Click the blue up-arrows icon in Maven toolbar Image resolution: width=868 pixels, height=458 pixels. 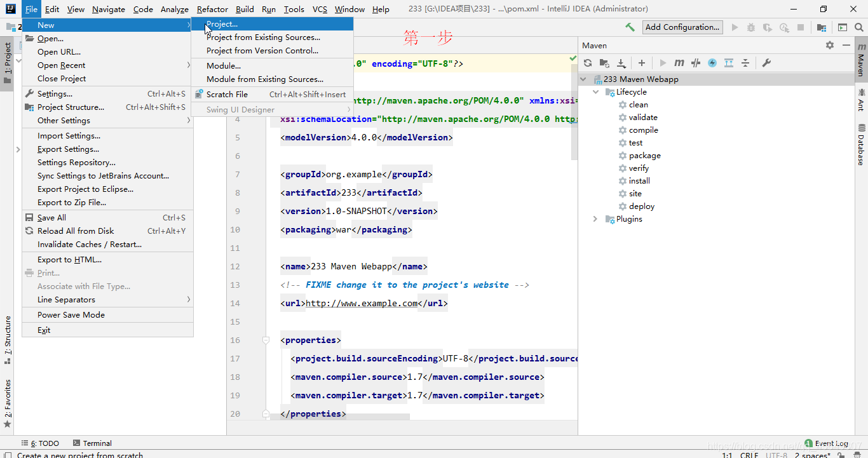[x=729, y=63]
